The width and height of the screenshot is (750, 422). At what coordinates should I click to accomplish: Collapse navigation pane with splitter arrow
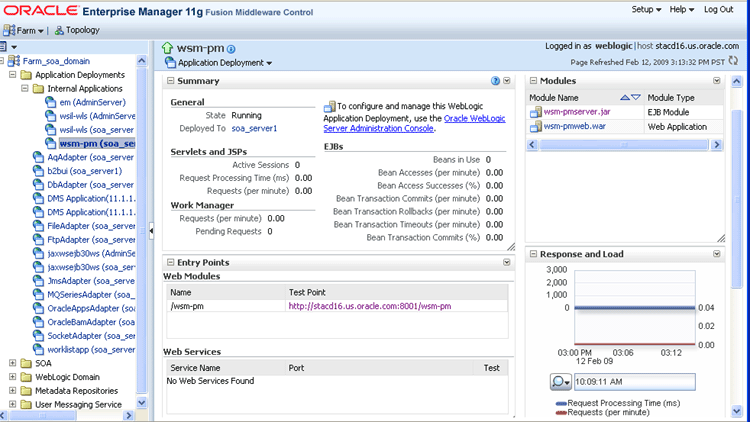(x=151, y=231)
